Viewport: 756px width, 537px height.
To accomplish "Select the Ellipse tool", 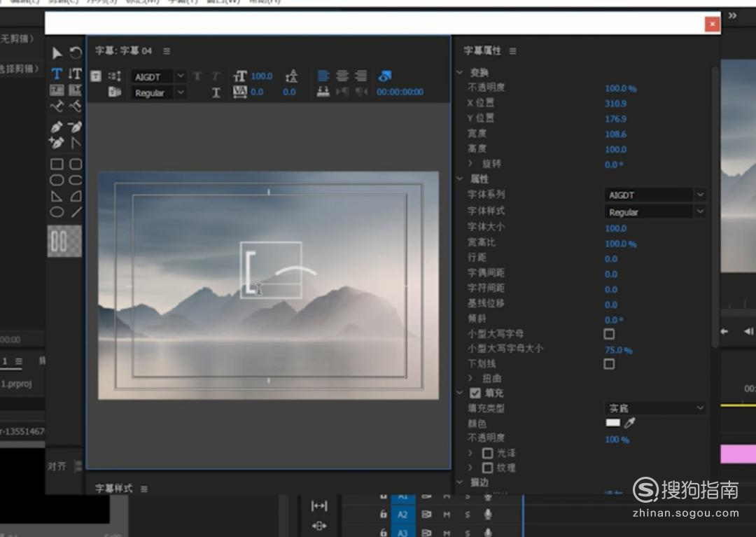I will click(x=57, y=212).
